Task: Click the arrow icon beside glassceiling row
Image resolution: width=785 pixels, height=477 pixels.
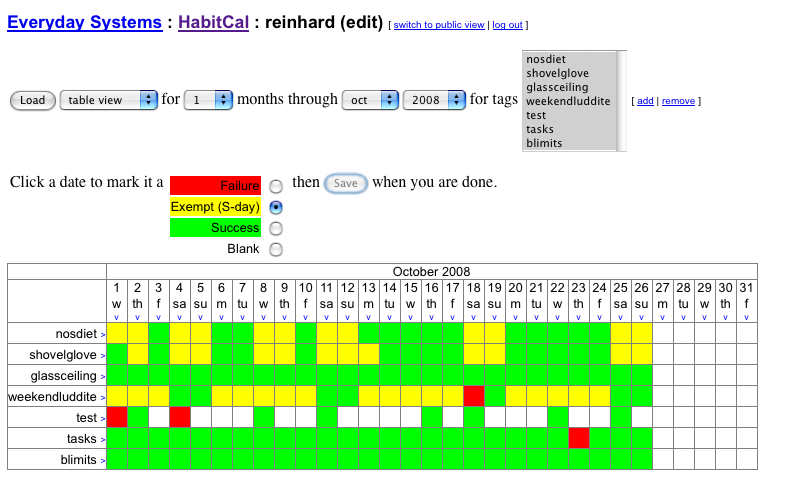Action: click(102, 376)
